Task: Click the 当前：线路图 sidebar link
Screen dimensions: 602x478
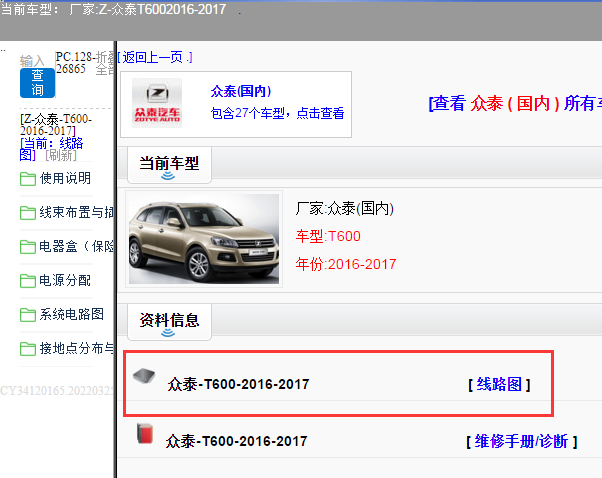Action: [51, 149]
